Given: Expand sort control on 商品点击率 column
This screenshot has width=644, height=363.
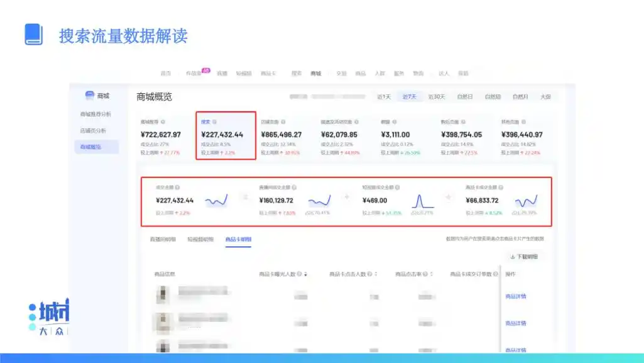Looking at the screenshot, I should 430,273.
